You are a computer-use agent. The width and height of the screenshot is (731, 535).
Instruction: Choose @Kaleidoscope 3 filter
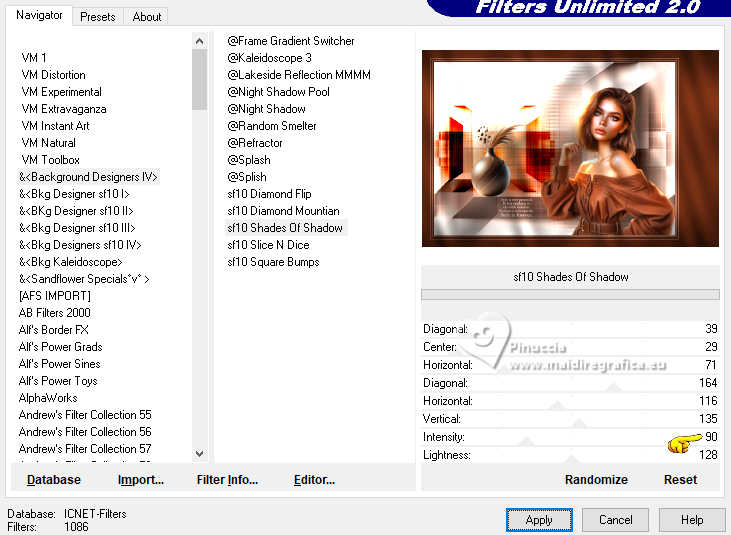coord(269,58)
